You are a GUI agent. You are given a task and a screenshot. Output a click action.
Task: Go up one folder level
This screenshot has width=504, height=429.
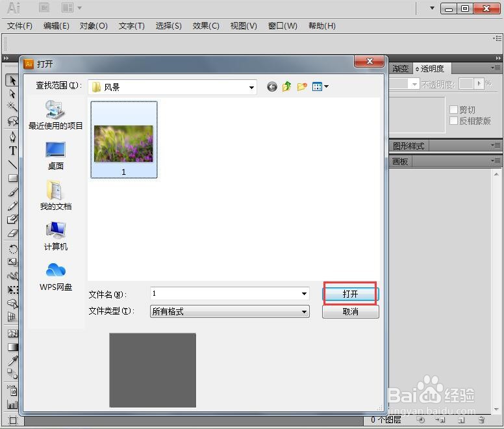[x=286, y=86]
